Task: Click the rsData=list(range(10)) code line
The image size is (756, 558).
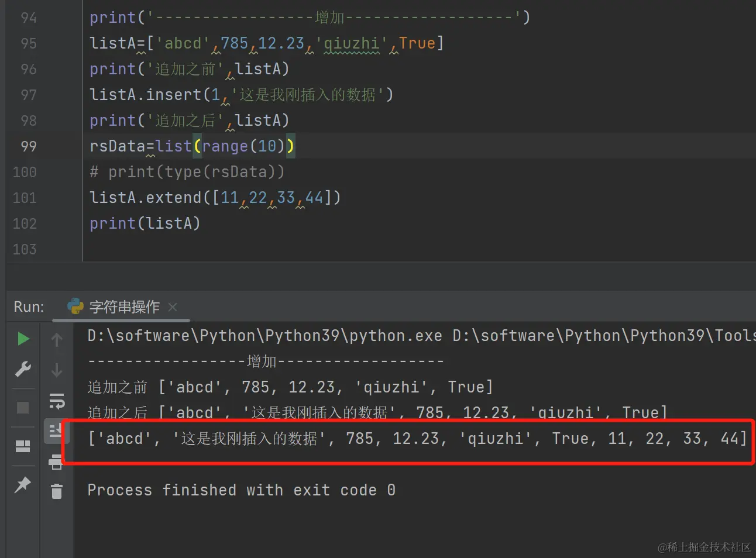Action: pos(192,146)
